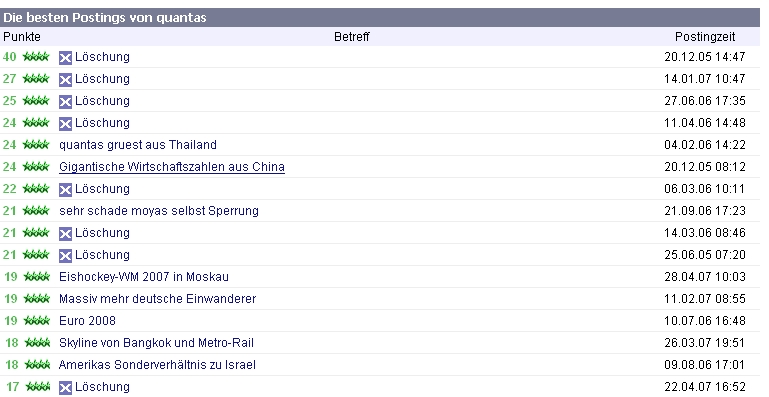Viewport: 769px width, 397px height.
Task: Open the 'quantas gruest aus Thailand' posting
Action: point(138,145)
